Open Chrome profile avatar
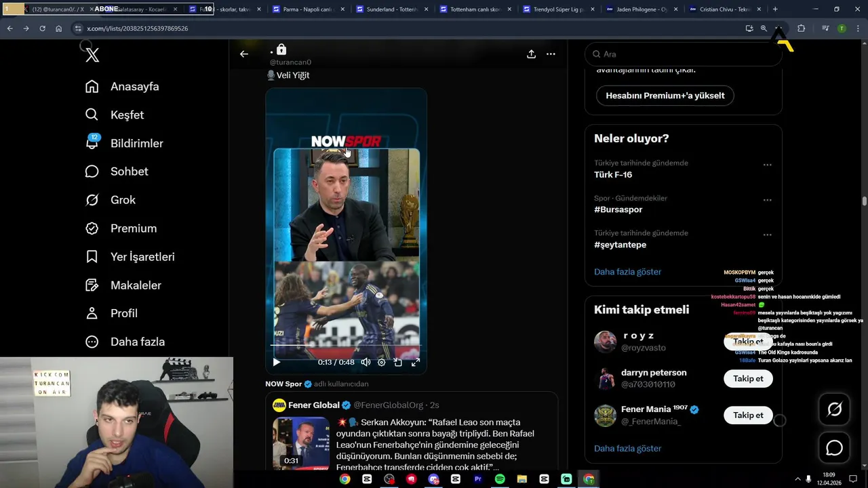This screenshot has width=868, height=488. [842, 28]
